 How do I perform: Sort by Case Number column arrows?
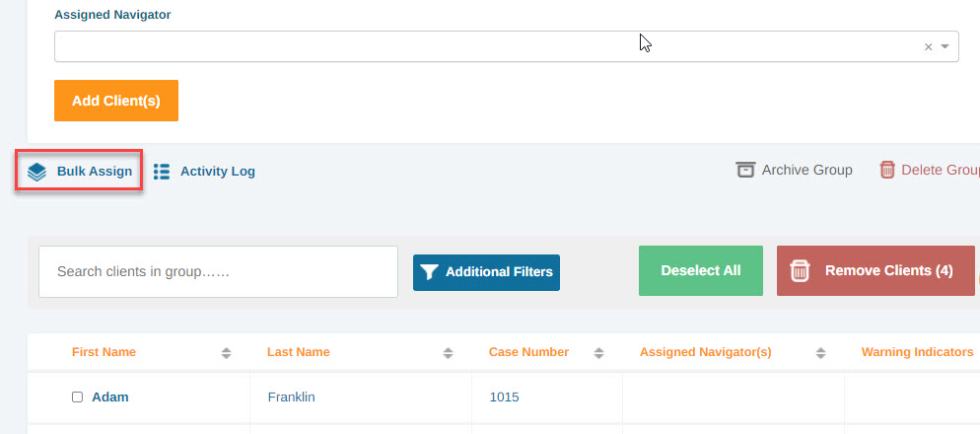pyautogui.click(x=598, y=353)
